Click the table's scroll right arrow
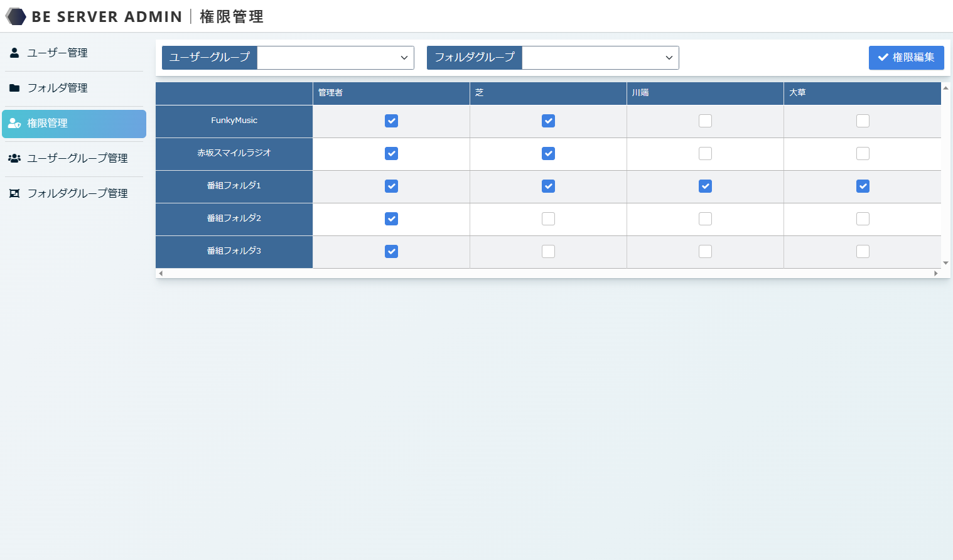The width and height of the screenshot is (953, 560). (935, 273)
